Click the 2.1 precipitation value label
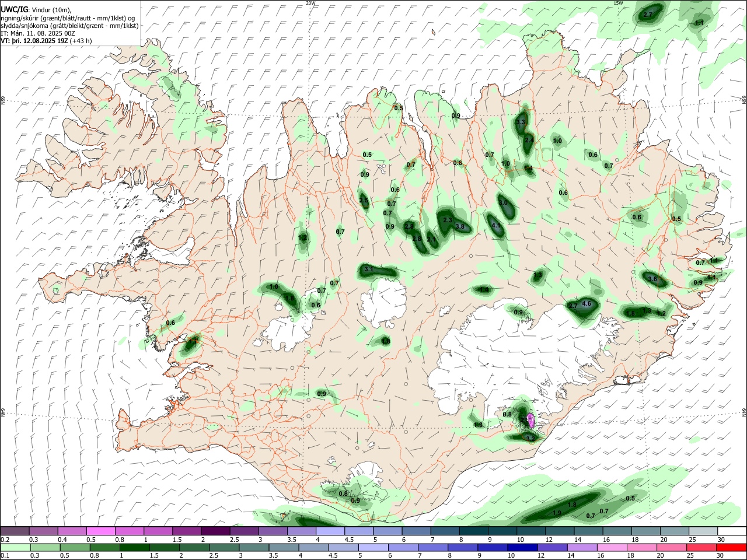The width and height of the screenshot is (747, 560). point(431,239)
